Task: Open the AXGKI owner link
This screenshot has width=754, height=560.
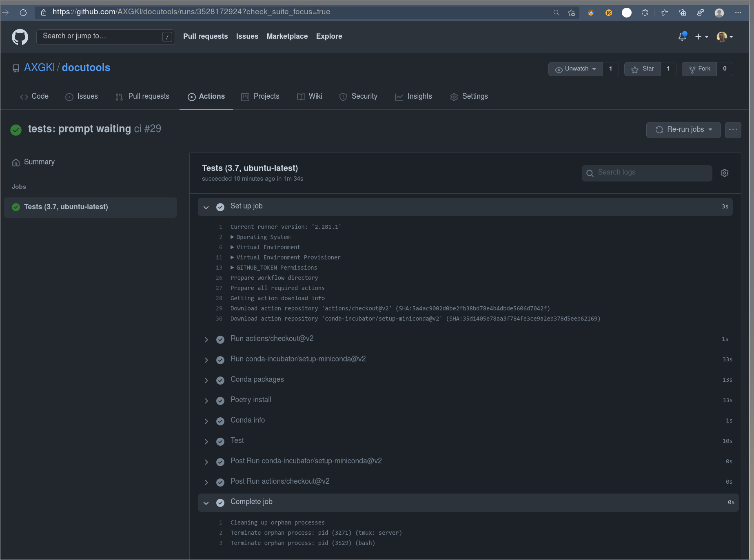Action: coord(40,68)
